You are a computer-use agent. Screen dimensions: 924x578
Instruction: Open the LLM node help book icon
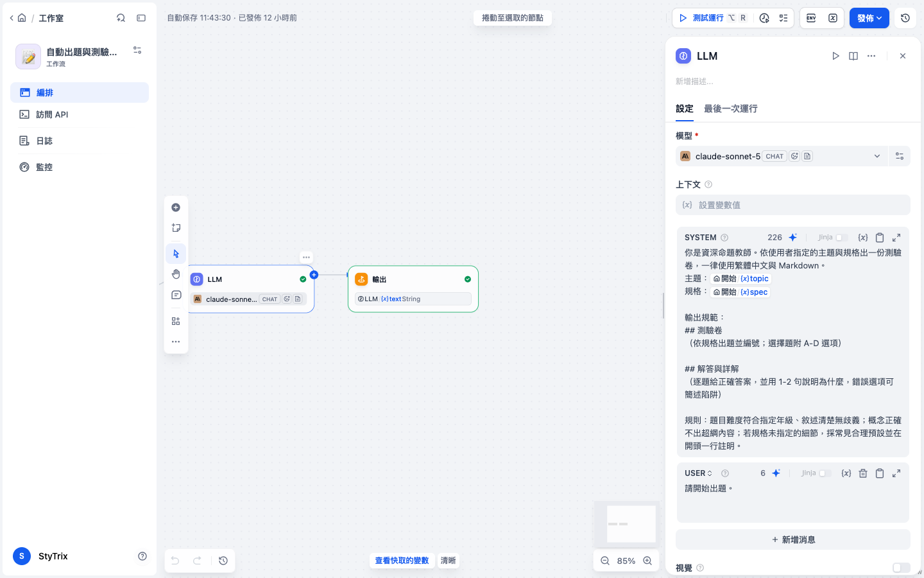(853, 56)
